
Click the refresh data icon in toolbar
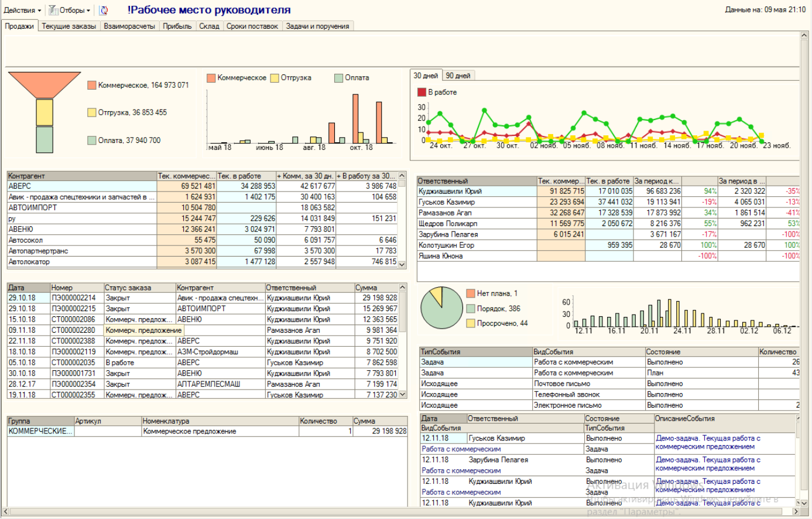coord(104,10)
